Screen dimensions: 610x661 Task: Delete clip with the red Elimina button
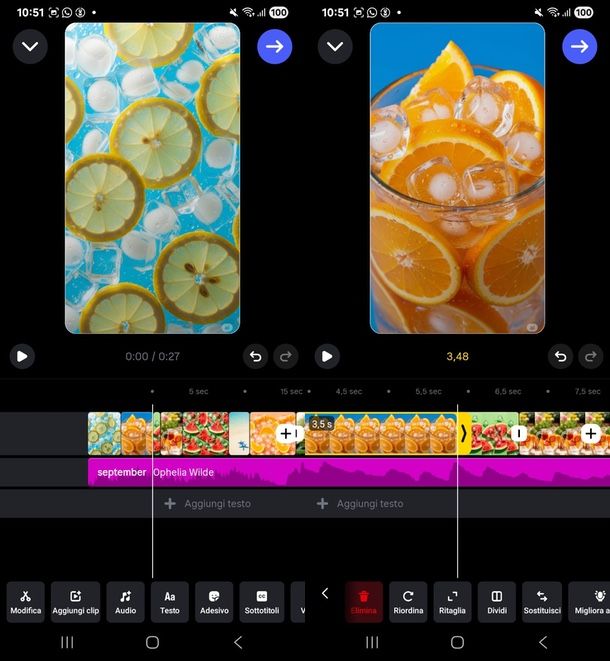point(364,602)
